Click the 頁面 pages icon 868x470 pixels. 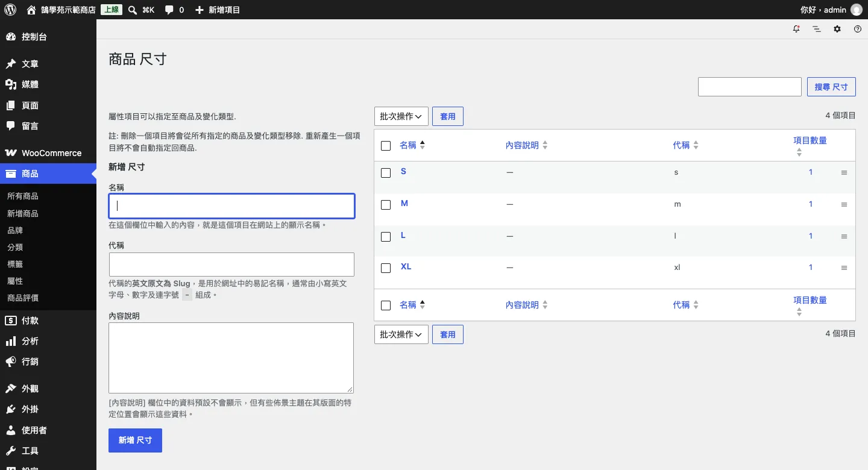tap(11, 105)
